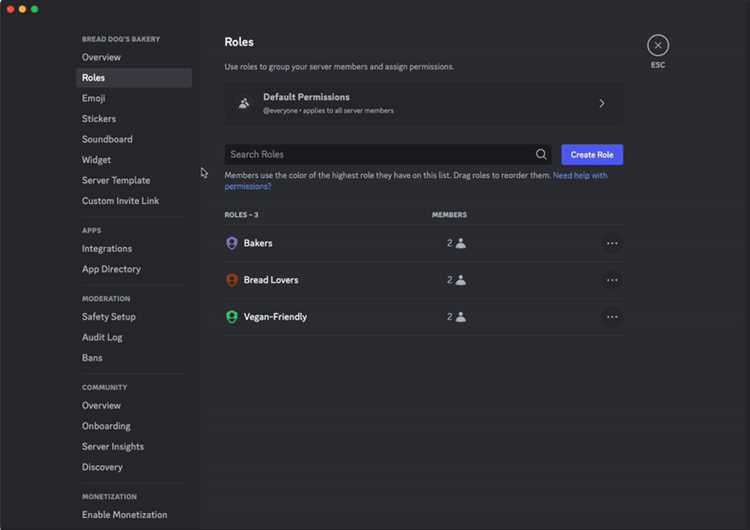Open Overview under Bread Dog's Bakery

click(x=101, y=57)
